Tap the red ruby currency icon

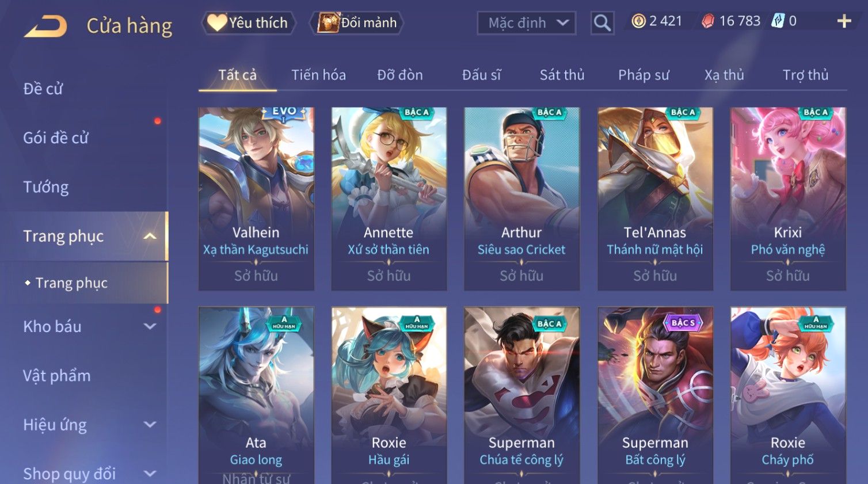pyautogui.click(x=708, y=21)
